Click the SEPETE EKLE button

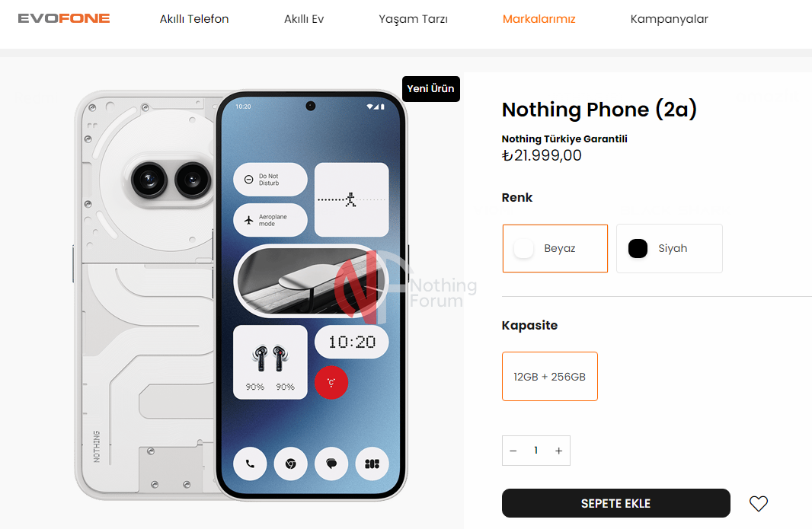pyautogui.click(x=616, y=503)
